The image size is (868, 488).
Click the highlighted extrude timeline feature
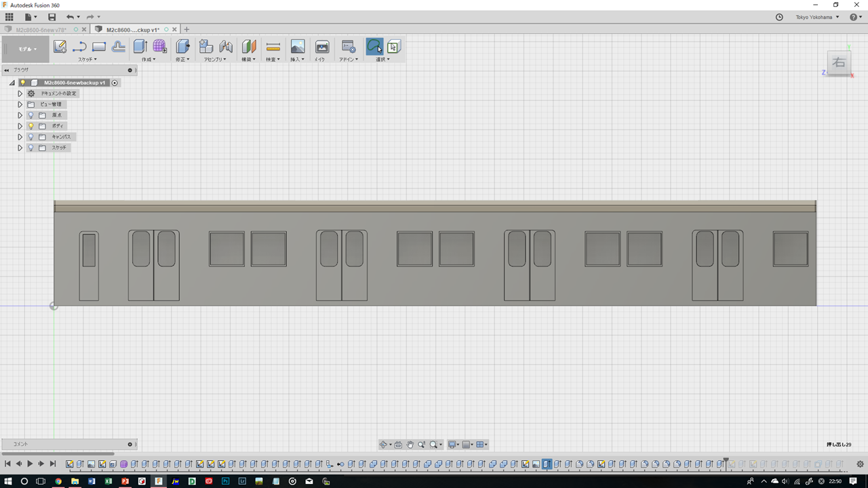pos(547,464)
